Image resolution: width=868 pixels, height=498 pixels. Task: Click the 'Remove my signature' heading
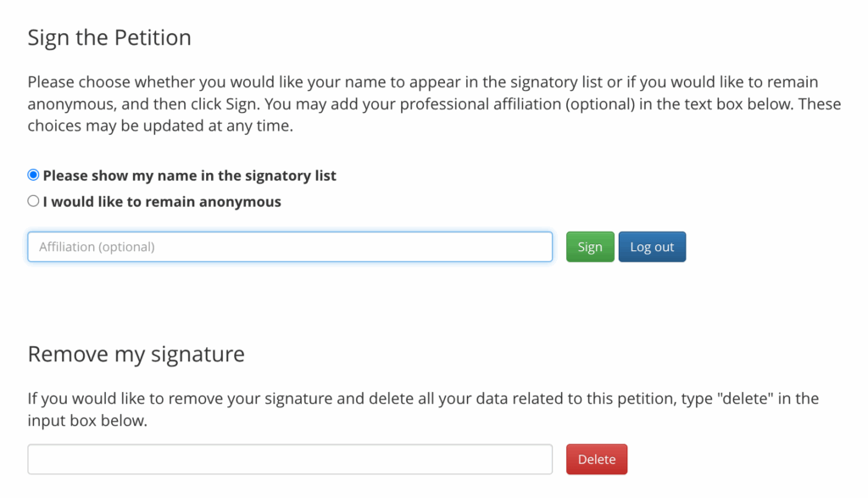[x=136, y=354]
